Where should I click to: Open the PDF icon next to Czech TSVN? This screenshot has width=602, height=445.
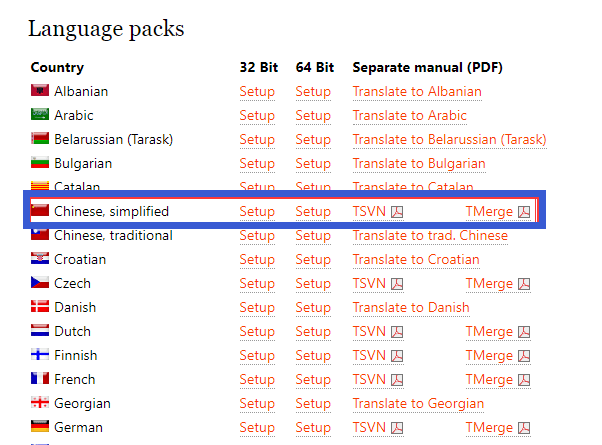click(397, 284)
